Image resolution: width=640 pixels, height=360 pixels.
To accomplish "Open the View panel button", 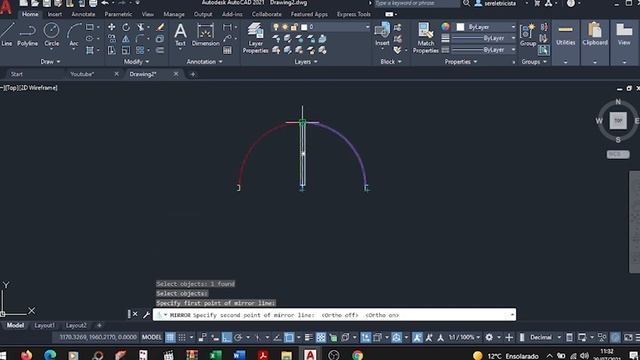I will pyautogui.click(x=624, y=42).
